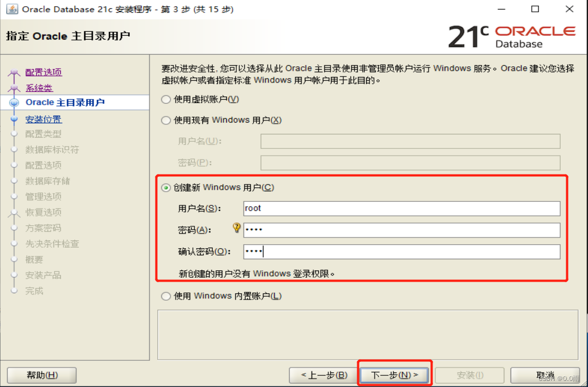Click the 下一步(N) next button
Screen dimensions: 588x387
[x=395, y=375]
